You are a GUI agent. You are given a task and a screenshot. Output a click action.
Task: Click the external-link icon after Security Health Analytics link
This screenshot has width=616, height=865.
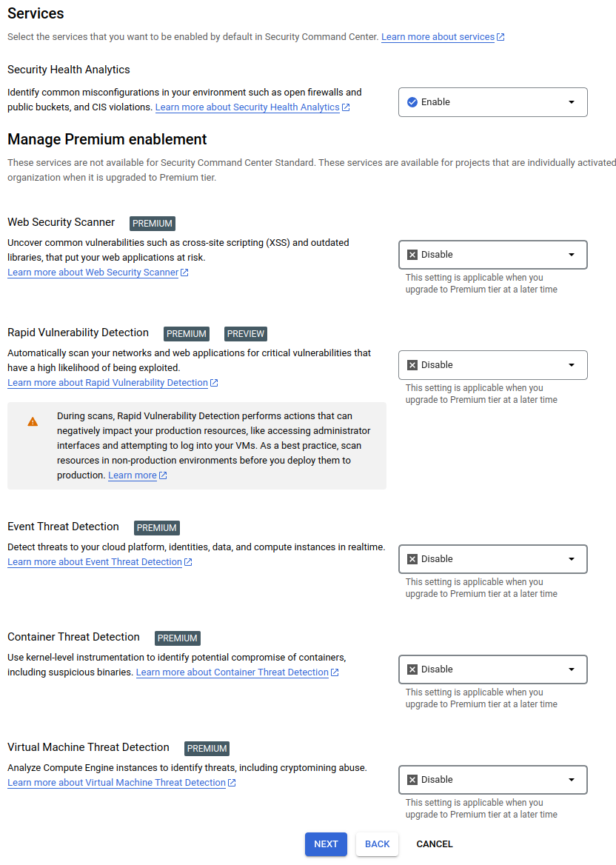pyautogui.click(x=346, y=107)
